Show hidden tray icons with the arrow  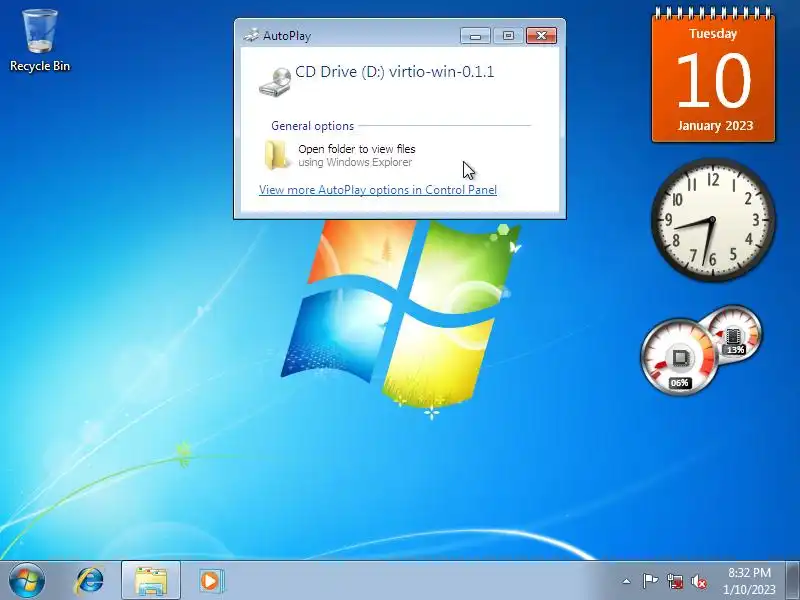point(626,581)
